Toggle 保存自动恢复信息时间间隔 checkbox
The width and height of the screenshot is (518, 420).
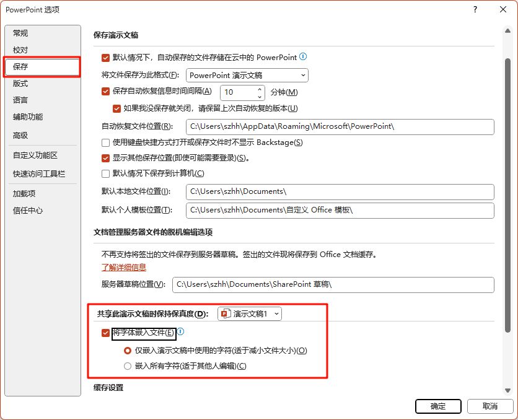pyautogui.click(x=105, y=92)
